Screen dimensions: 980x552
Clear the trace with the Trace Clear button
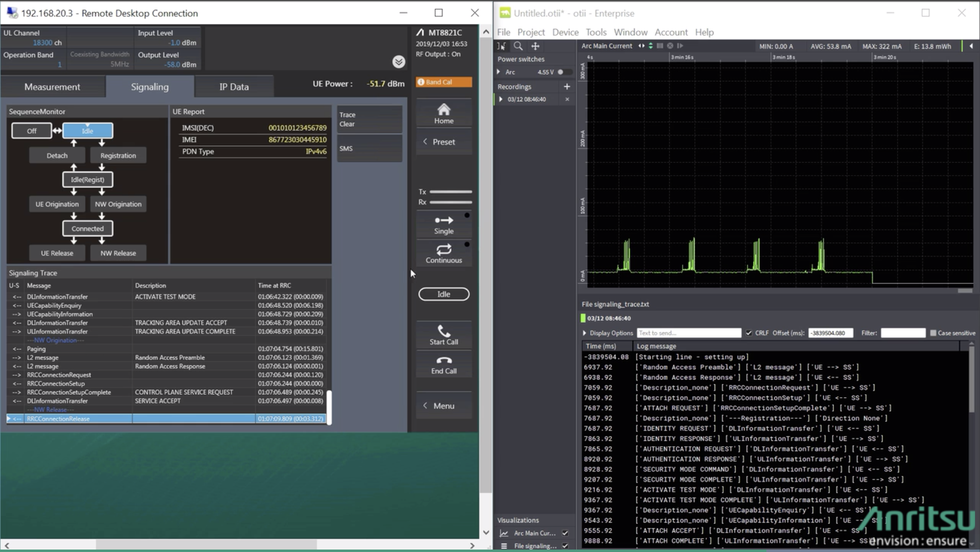(369, 119)
